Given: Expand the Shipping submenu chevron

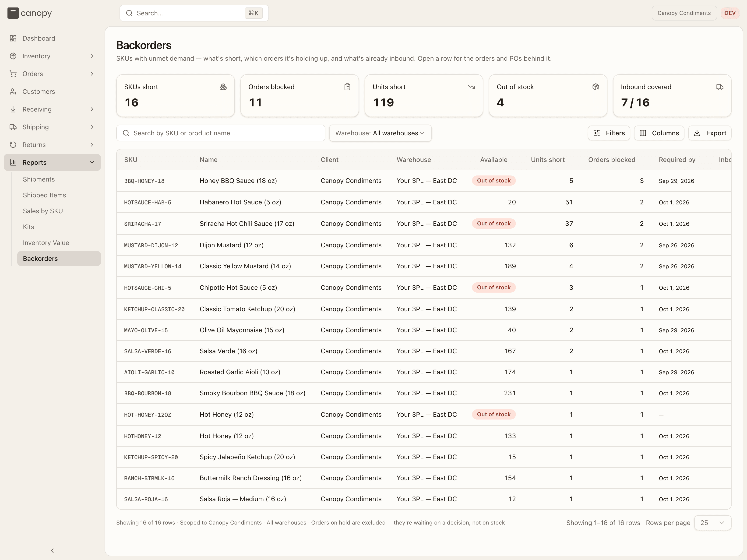Looking at the screenshot, I should (x=92, y=127).
